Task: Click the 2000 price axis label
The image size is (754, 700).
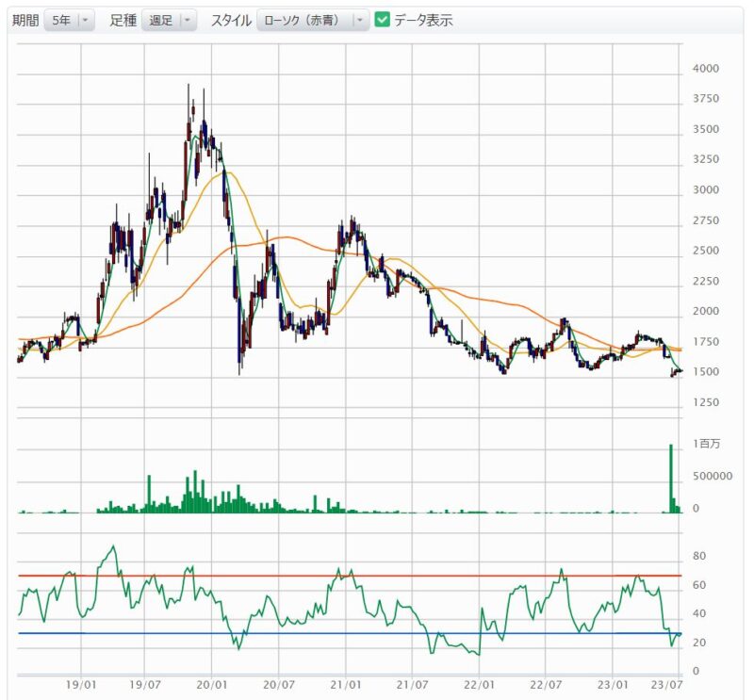Action: (705, 311)
